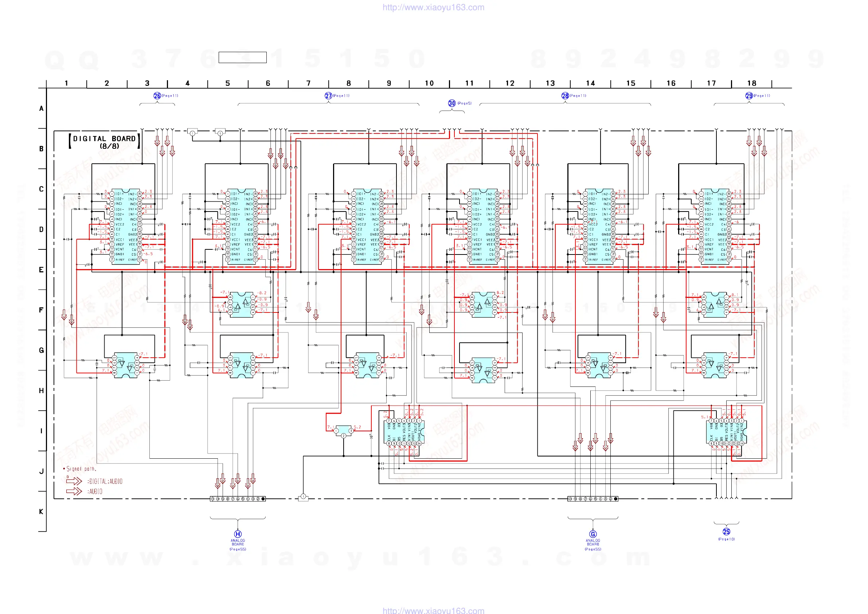Click the circled 30 Page5 reference
868x614 pixels.
(x=452, y=103)
